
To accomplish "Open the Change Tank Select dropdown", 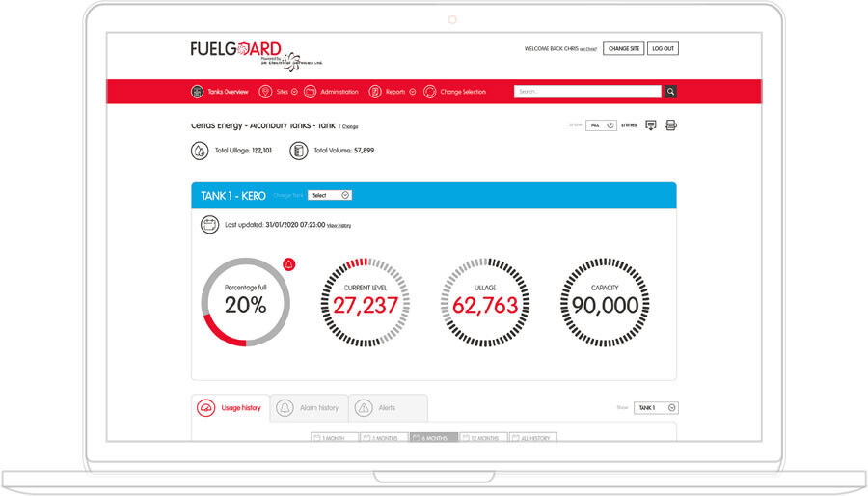I will pos(330,196).
